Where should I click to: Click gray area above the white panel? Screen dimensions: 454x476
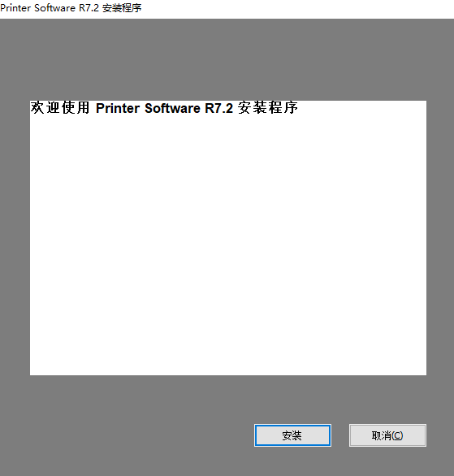pyautogui.click(x=228, y=59)
